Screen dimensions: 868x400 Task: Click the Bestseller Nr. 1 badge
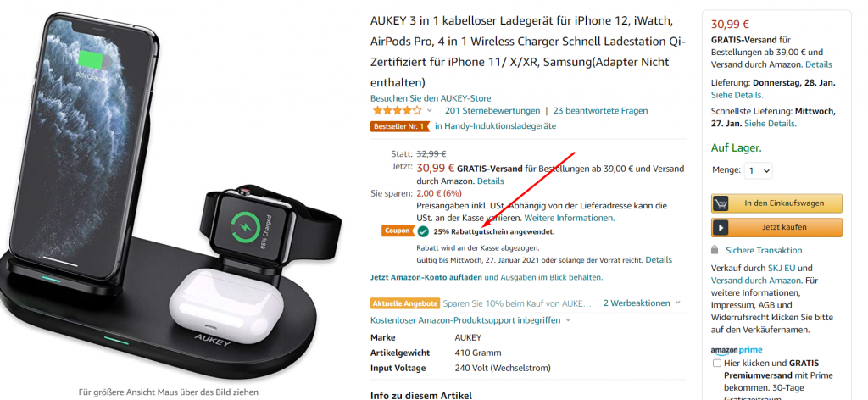[400, 126]
